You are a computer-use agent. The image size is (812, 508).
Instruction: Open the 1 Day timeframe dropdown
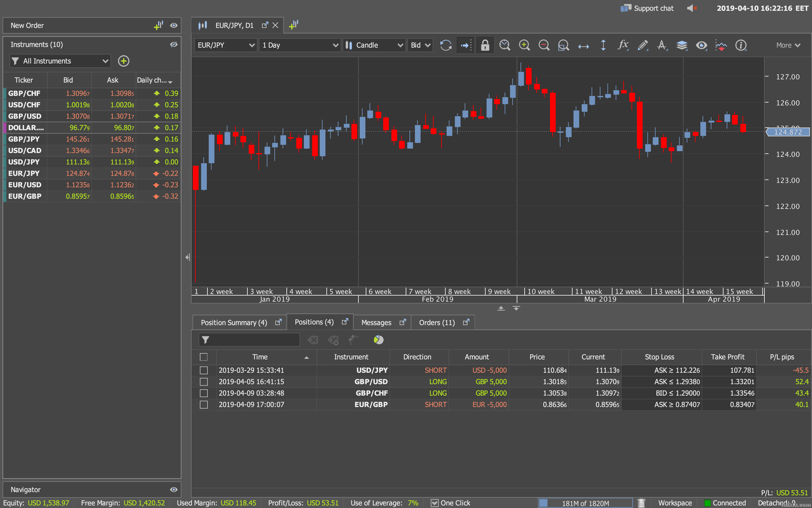pos(300,45)
